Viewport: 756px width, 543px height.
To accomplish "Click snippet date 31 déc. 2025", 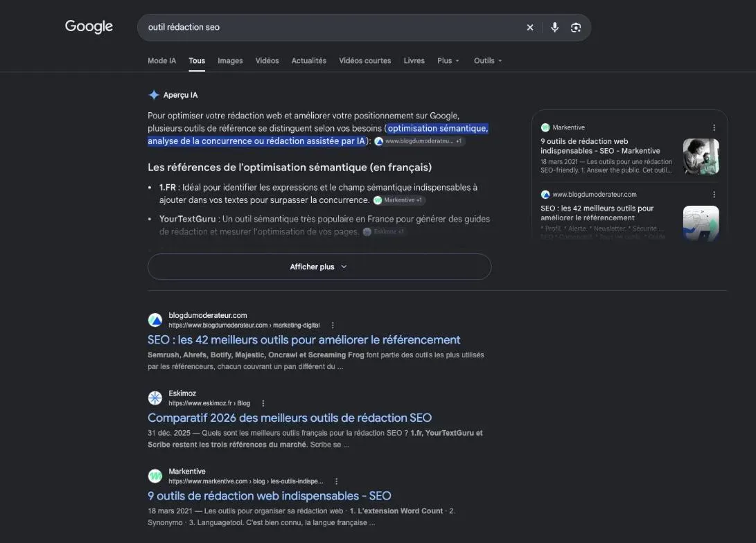I will pos(169,433).
